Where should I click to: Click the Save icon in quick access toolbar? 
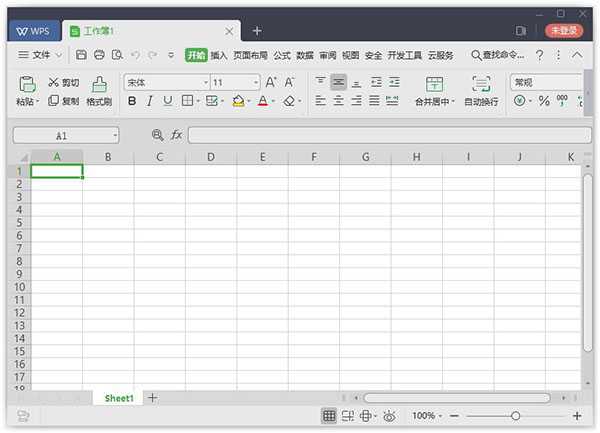click(82, 56)
